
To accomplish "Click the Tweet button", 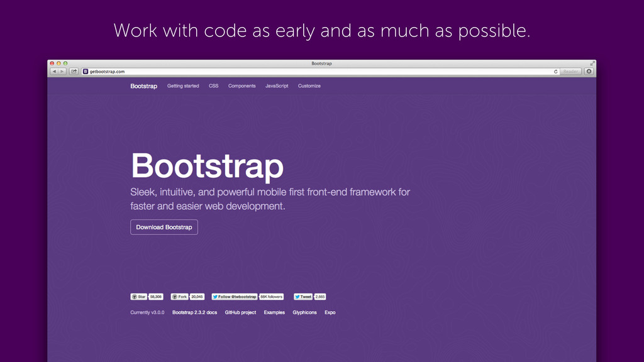I will pyautogui.click(x=303, y=297).
